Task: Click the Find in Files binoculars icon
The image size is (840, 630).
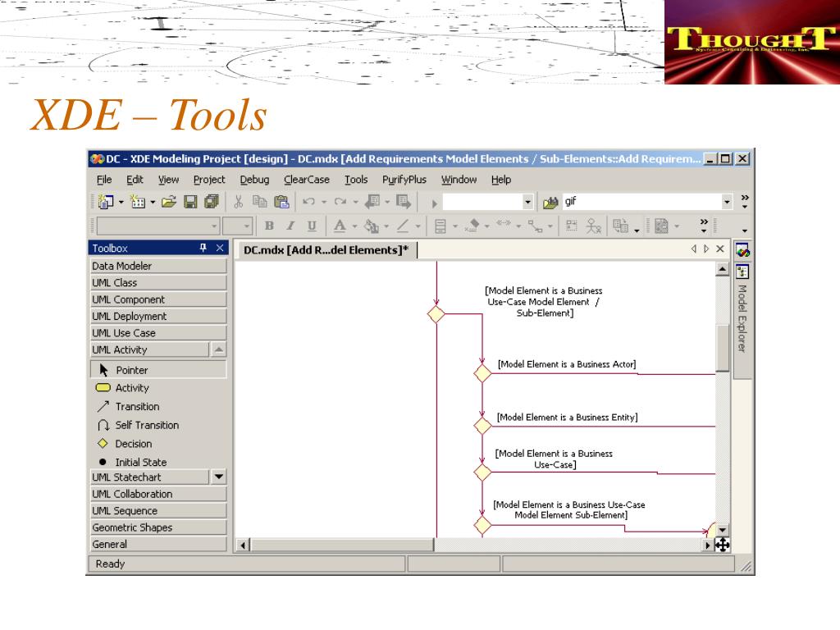Action: point(550,203)
